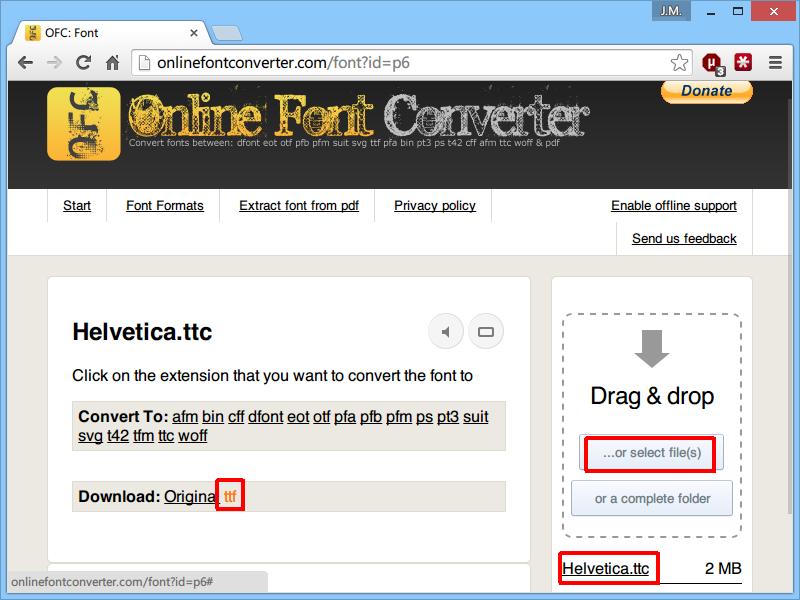This screenshot has width=800, height=600.
Task: Convert the font to pfb
Action: [371, 417]
